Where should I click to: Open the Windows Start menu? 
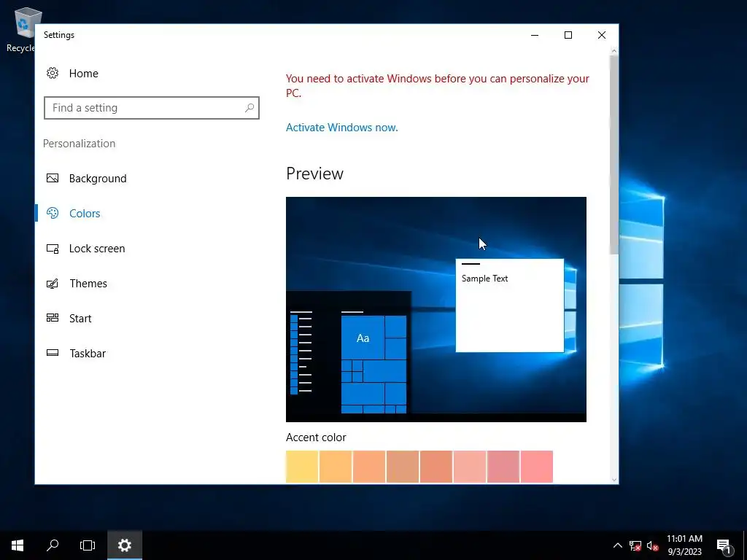click(18, 545)
